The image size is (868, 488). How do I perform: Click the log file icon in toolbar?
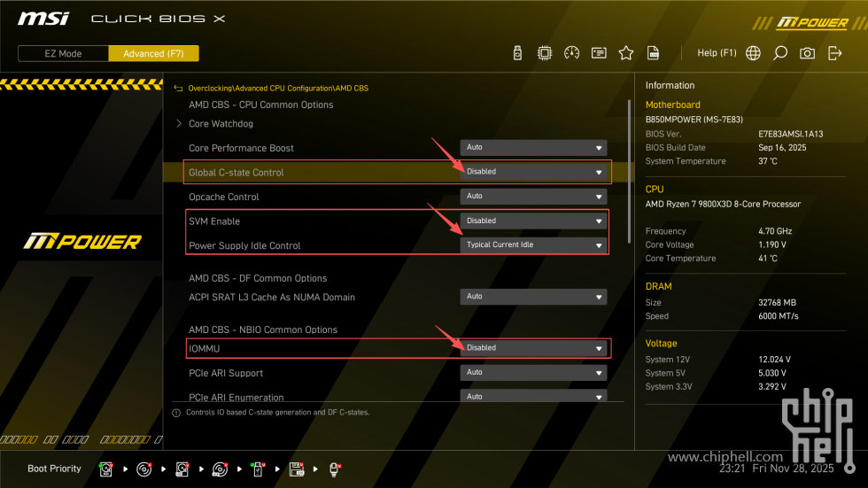653,53
